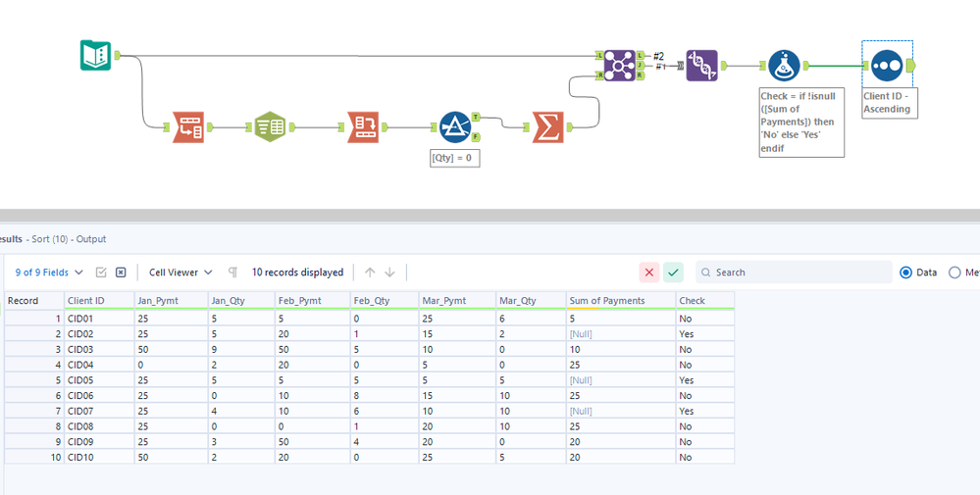The width and height of the screenshot is (980, 495).
Task: Click the Feb_Pymt column header
Action: pos(313,300)
